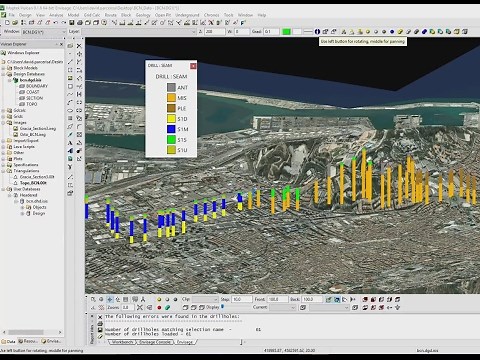Select the COAST layer in tree
The width and height of the screenshot is (480, 360).
pos(33,92)
